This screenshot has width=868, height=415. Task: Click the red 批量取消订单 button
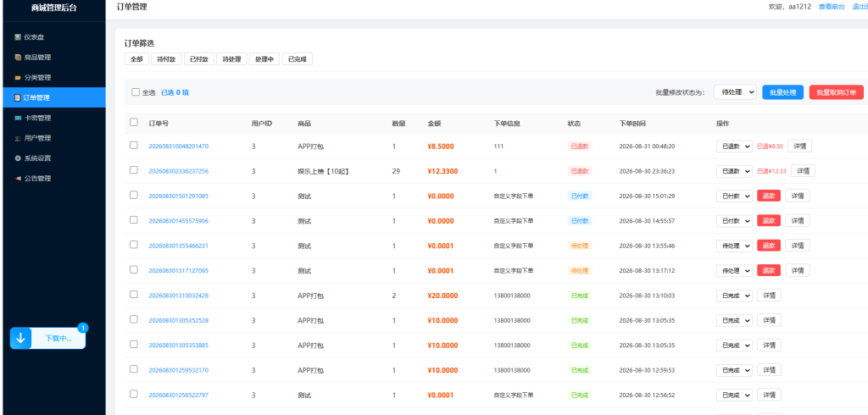click(x=837, y=92)
